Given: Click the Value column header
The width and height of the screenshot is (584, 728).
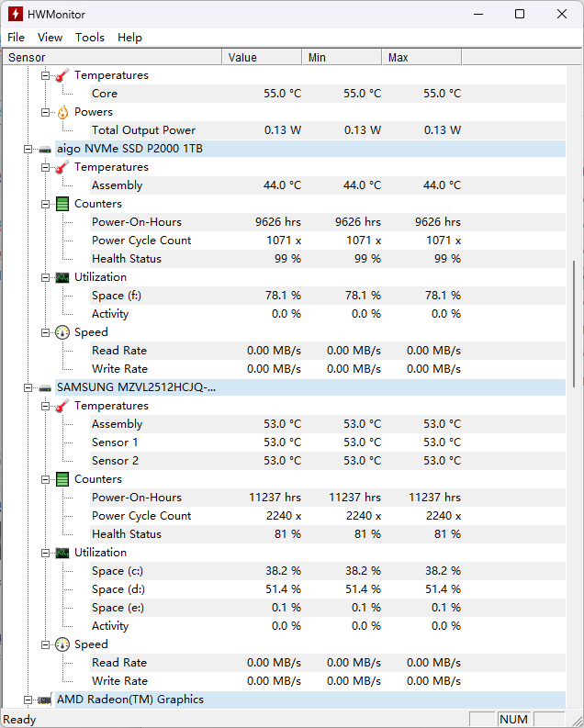Looking at the screenshot, I should [x=262, y=57].
